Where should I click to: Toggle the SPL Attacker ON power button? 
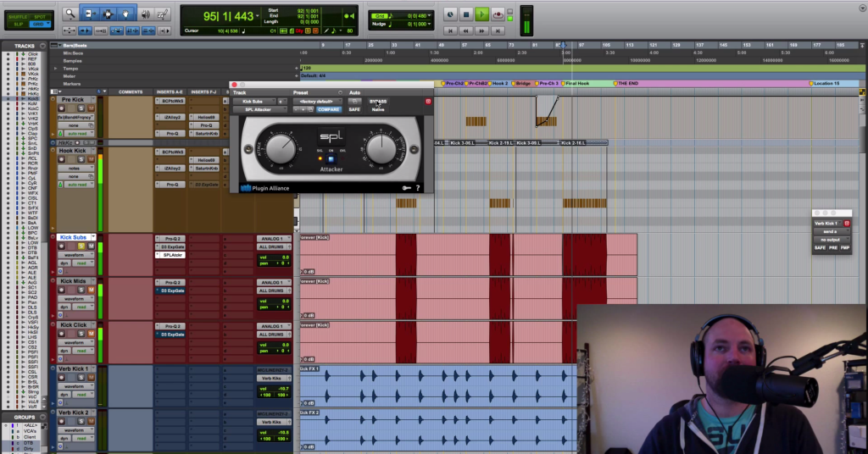point(331,159)
